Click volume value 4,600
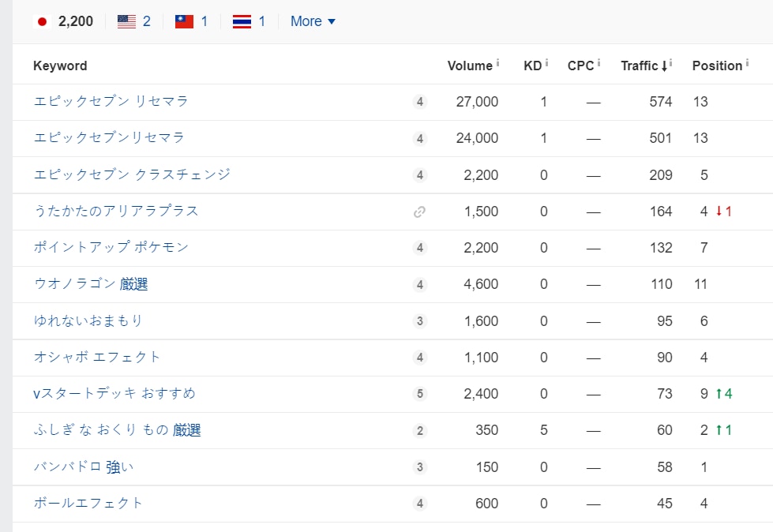 pos(481,284)
